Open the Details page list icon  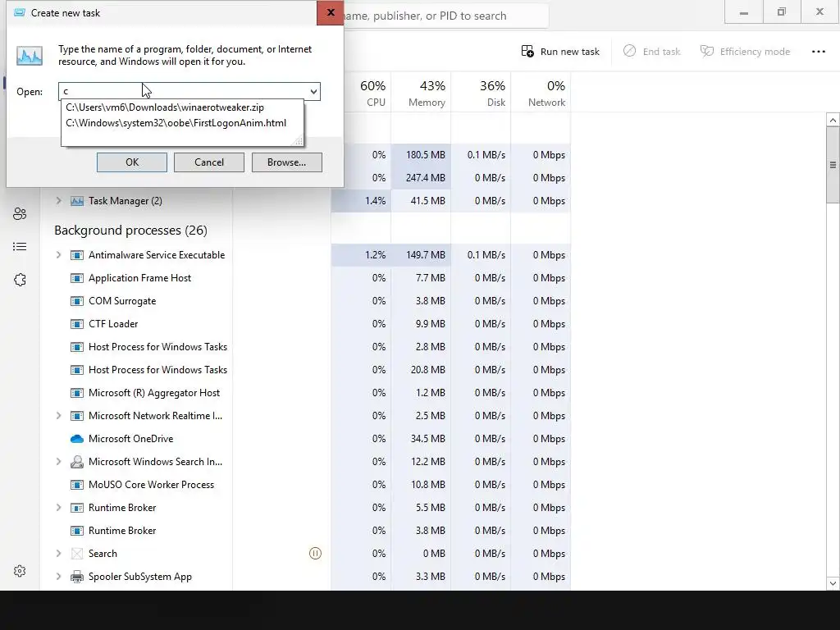coord(20,246)
